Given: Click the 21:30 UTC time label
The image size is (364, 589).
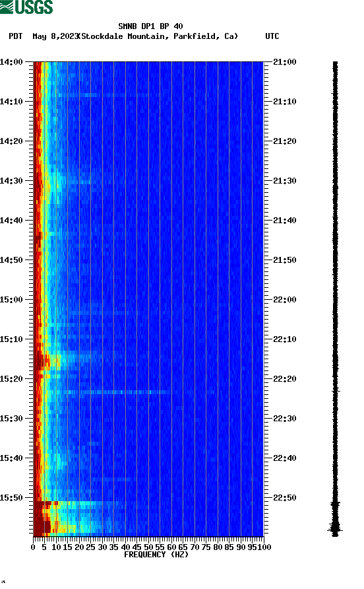Looking at the screenshot, I should pyautogui.click(x=285, y=181).
